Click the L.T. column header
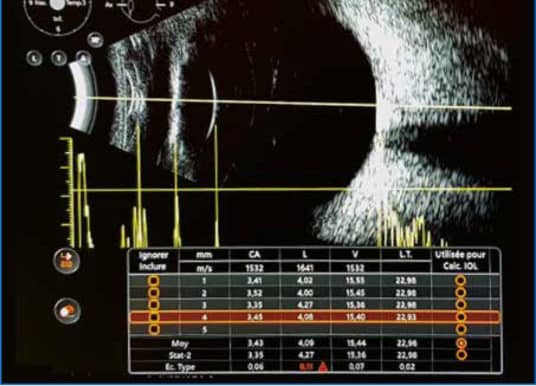This screenshot has height=386, width=536. 406,255
